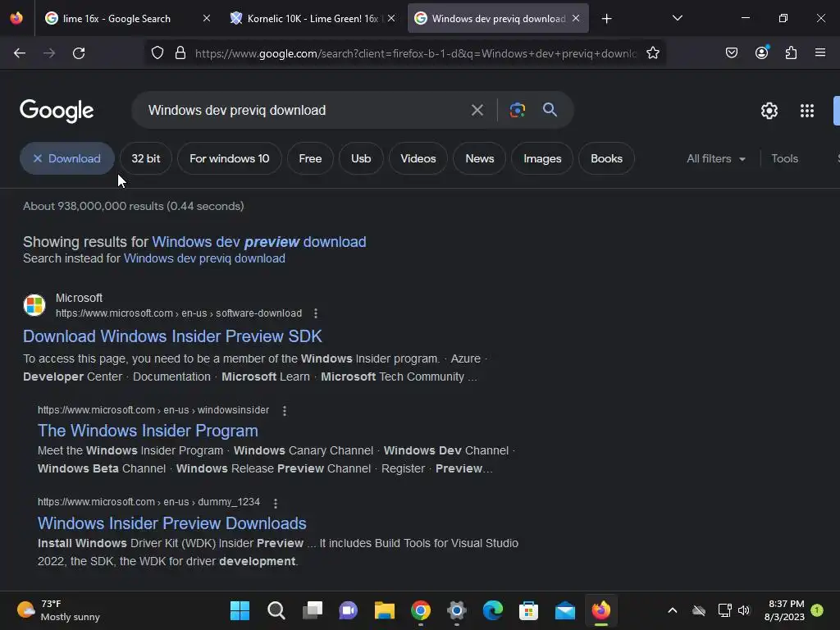This screenshot has height=630, width=840.
Task: Open Download Windows Insider Preview SDK result
Action: 172,336
